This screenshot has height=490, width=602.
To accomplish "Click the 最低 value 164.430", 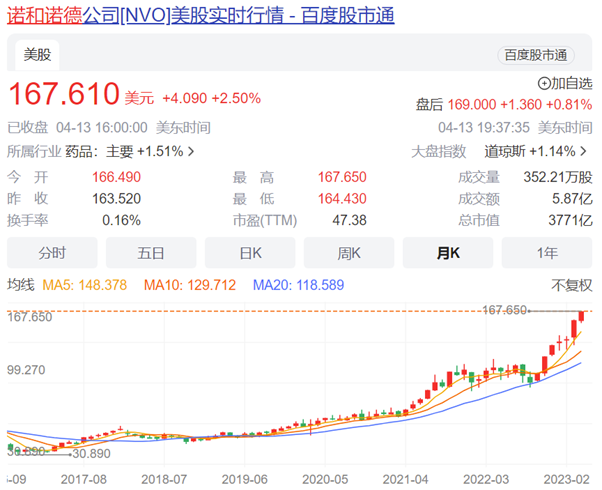I will 342,199.
